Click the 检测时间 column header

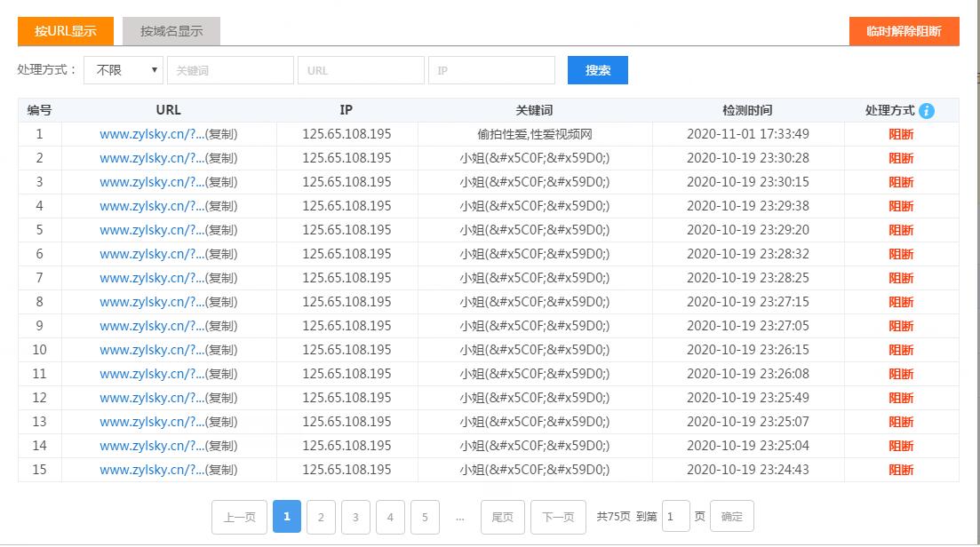tap(747, 110)
